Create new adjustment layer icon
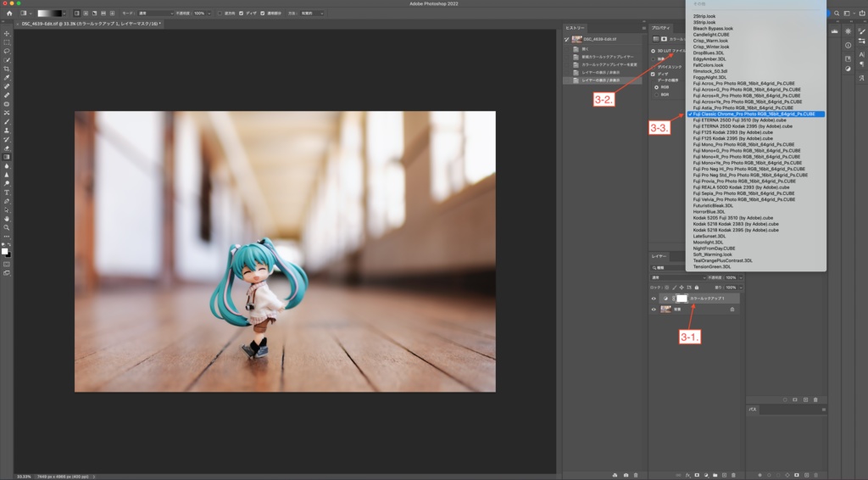Image resolution: width=868 pixels, height=480 pixels. 706,475
